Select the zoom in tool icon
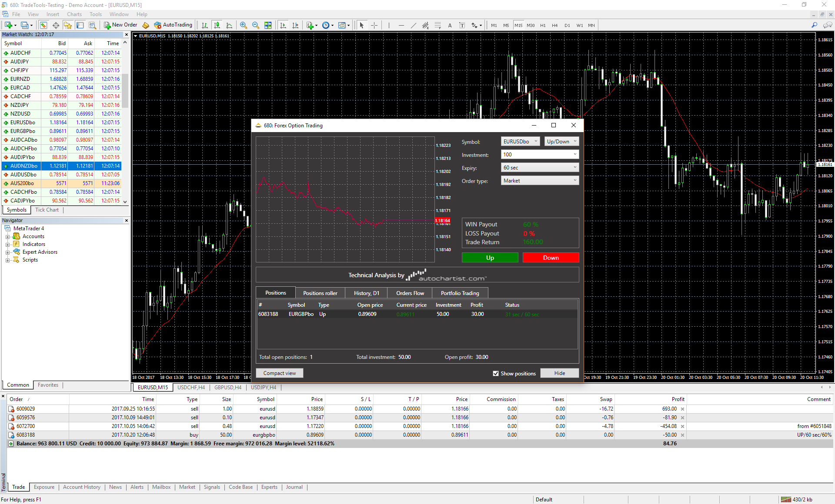Screen dimensions: 835x504 [244, 25]
